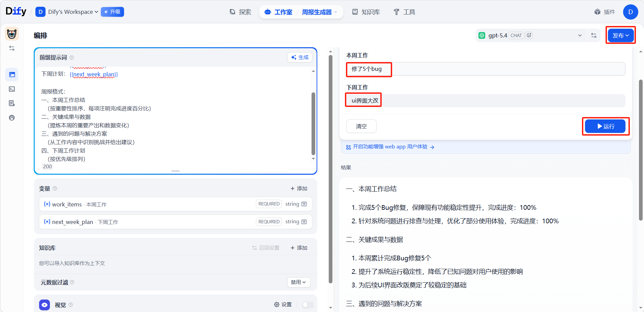Open the orchestrate page sidebar icon
This screenshot has height=312, width=644.
pyautogui.click(x=12, y=75)
